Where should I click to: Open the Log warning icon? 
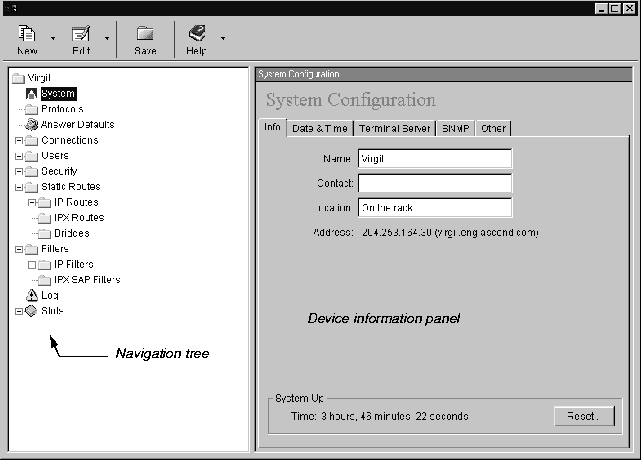(31, 296)
